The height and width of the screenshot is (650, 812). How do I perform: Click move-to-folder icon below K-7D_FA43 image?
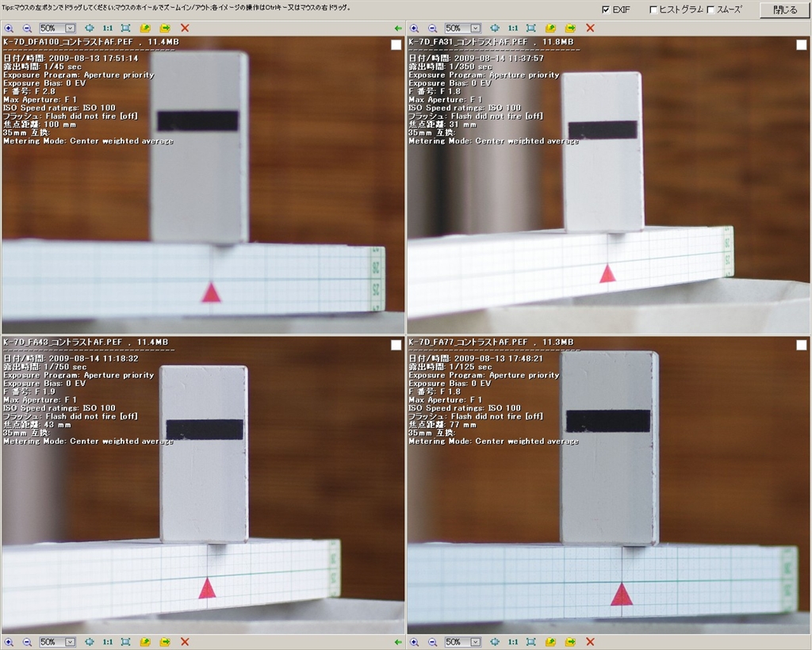165,642
